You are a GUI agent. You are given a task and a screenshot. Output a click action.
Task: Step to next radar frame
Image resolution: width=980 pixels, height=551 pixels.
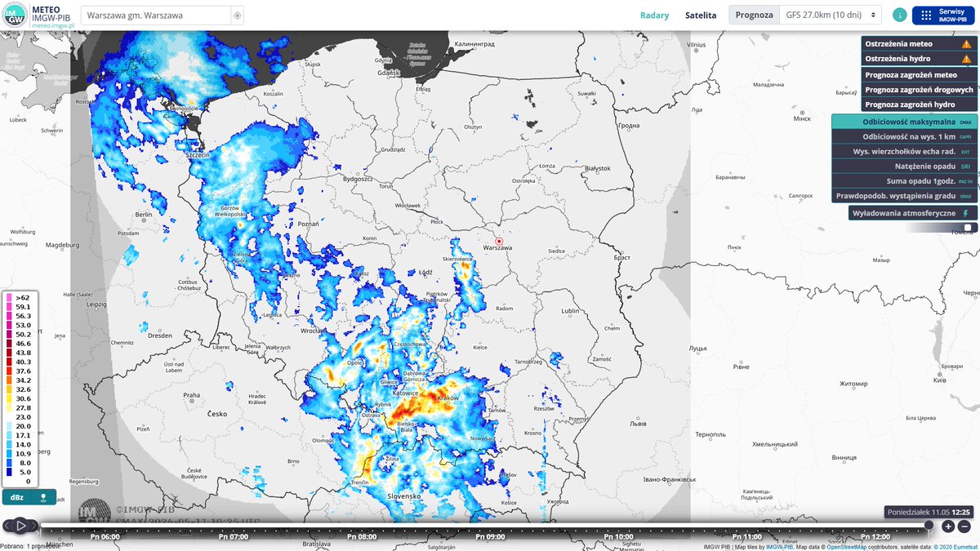click(x=33, y=527)
